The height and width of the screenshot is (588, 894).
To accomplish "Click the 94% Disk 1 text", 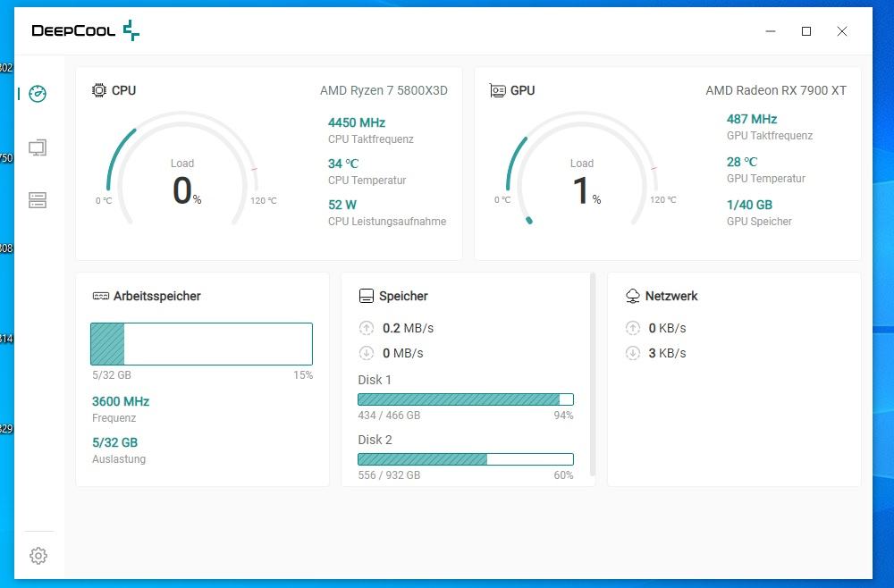I will click(x=563, y=416).
